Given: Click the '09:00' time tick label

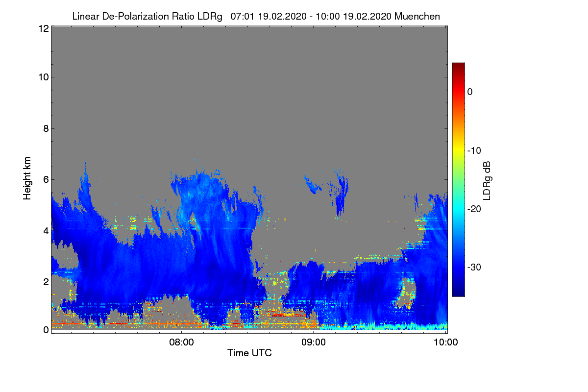Looking at the screenshot, I should pos(314,342).
